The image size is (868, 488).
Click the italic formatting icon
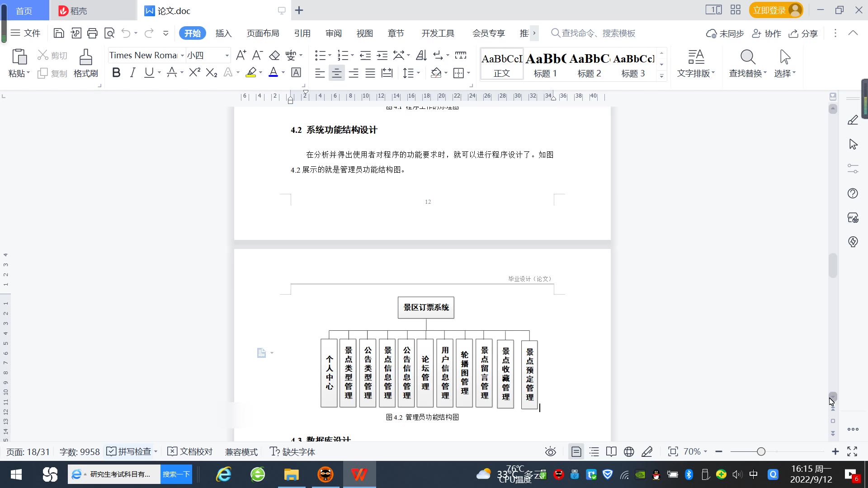[x=132, y=73]
